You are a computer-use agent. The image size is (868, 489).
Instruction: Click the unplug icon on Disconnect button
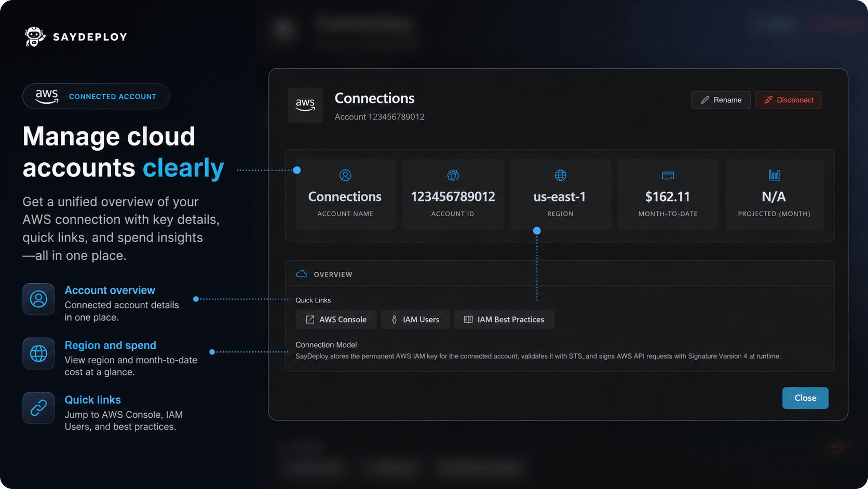click(768, 100)
